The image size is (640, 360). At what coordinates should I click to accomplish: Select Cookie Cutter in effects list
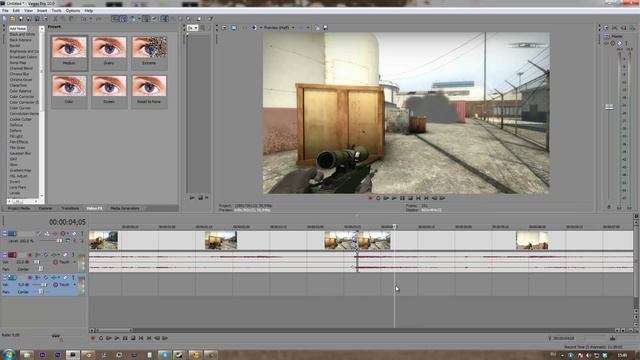coord(20,120)
